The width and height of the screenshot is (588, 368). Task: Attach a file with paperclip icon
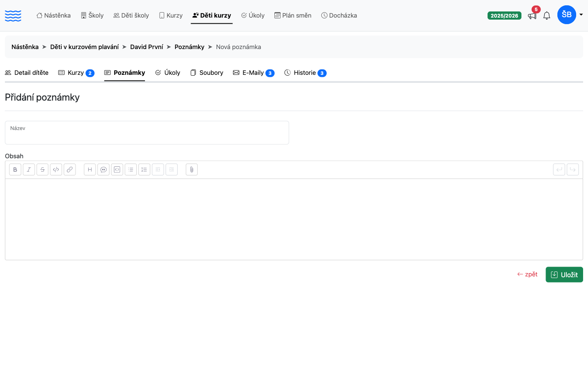192,170
